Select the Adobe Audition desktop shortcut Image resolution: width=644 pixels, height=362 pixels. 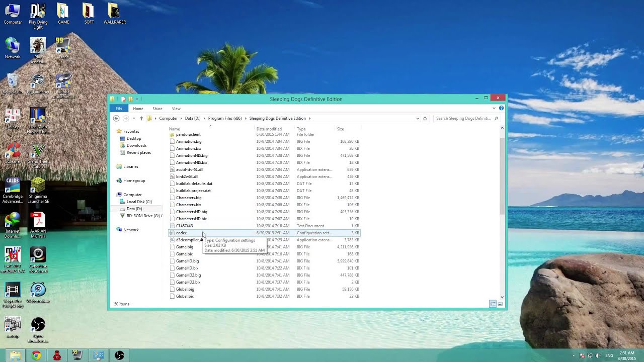(x=63, y=86)
